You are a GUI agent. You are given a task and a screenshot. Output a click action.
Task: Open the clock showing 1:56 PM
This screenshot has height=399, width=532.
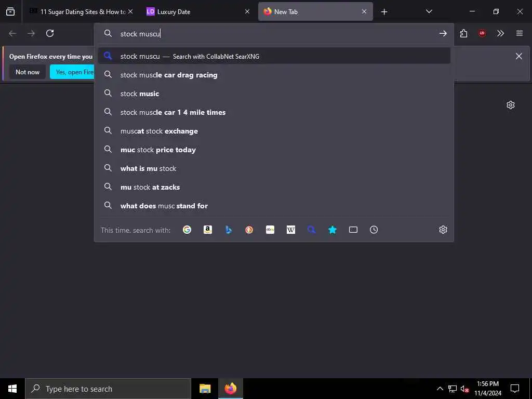[x=487, y=389]
